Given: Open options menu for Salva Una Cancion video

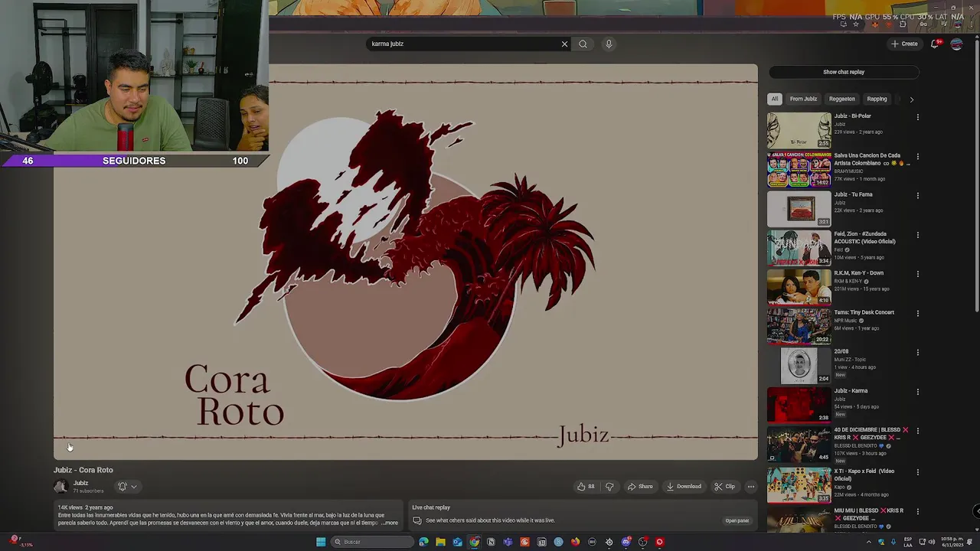Looking at the screenshot, I should click(917, 156).
